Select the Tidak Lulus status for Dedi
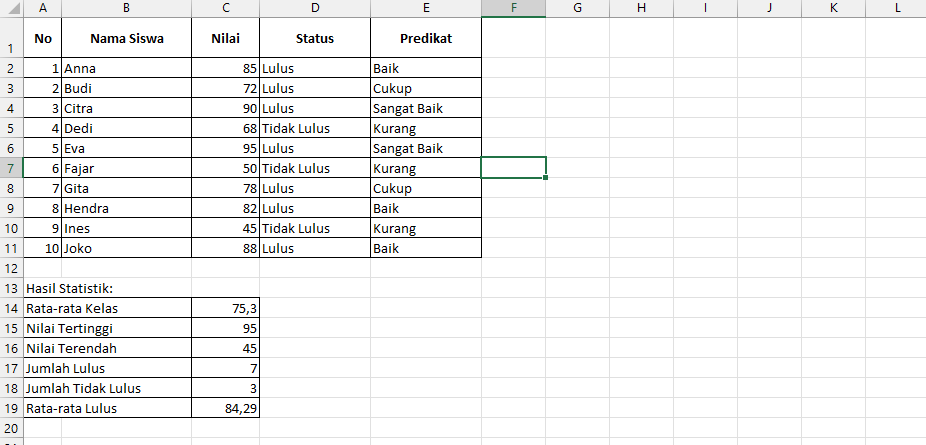Screen dimensions: 926x445 [315, 128]
